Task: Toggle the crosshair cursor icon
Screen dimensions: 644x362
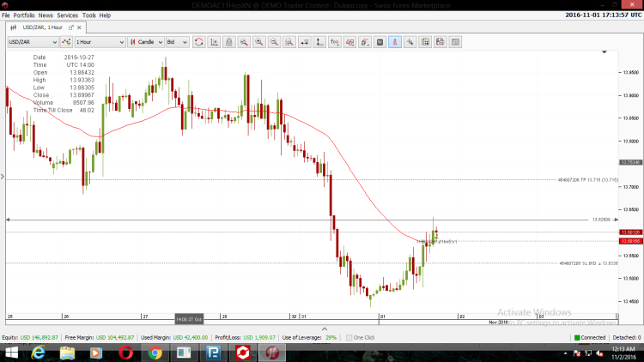Action: pyautogui.click(x=410, y=42)
